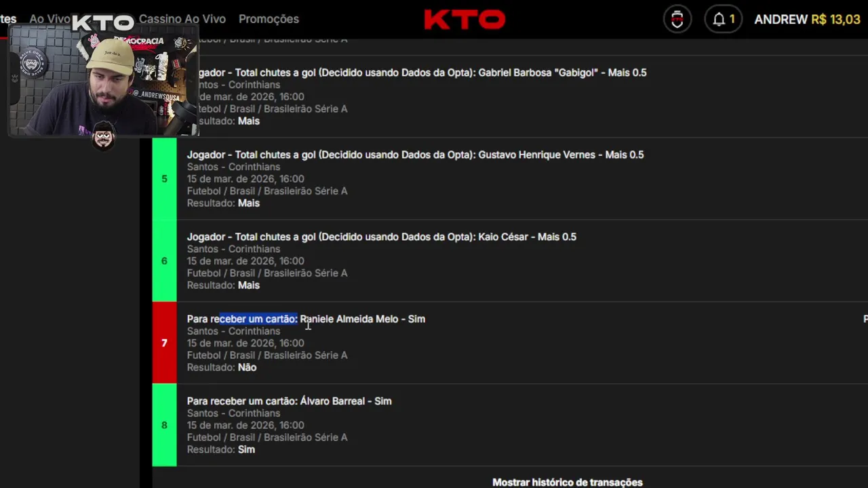Viewport: 868px width, 488px height.
Task: Open the round support icon beside notifications
Action: click(677, 20)
